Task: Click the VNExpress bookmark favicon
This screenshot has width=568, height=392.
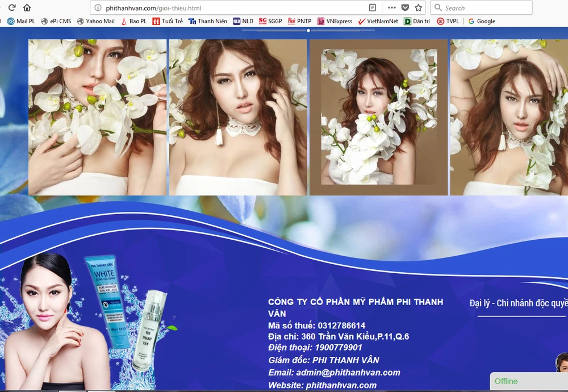Action: click(x=321, y=21)
